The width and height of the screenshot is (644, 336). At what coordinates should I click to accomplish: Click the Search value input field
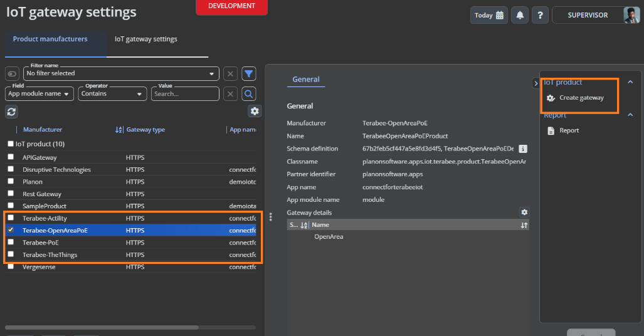coord(185,93)
